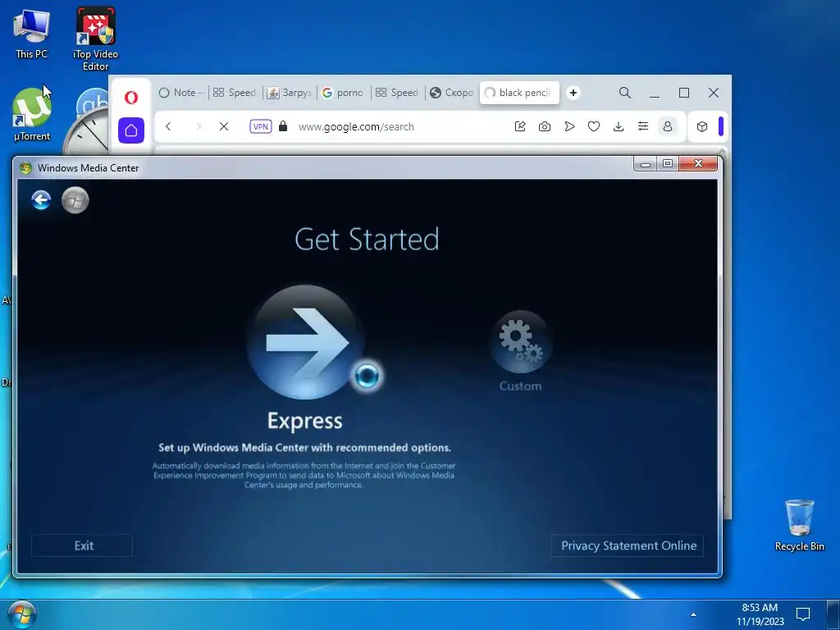Minimize the Opera browser window
The width and height of the screenshot is (840, 630).
point(655,93)
